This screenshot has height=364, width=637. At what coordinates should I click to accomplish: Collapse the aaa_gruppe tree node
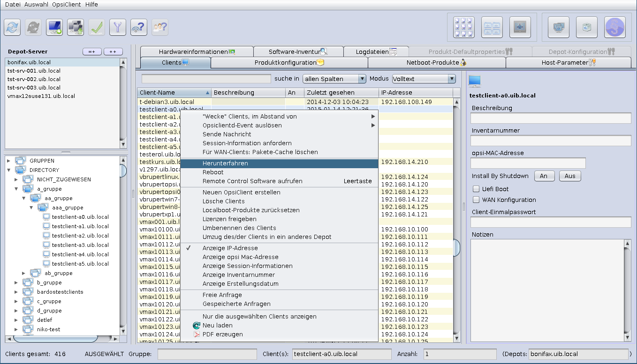(x=31, y=208)
